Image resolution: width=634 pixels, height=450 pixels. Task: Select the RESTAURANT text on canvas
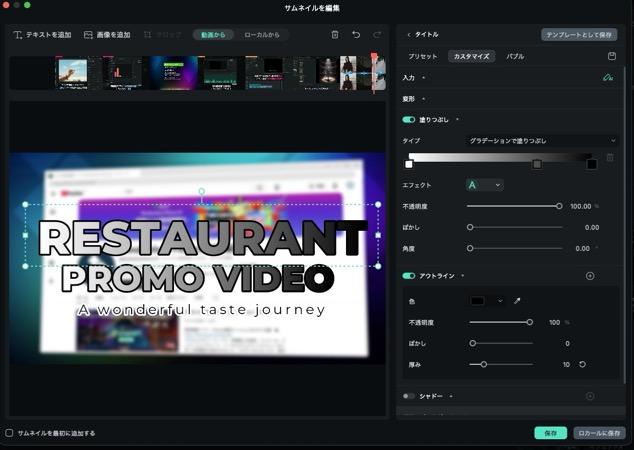point(202,238)
